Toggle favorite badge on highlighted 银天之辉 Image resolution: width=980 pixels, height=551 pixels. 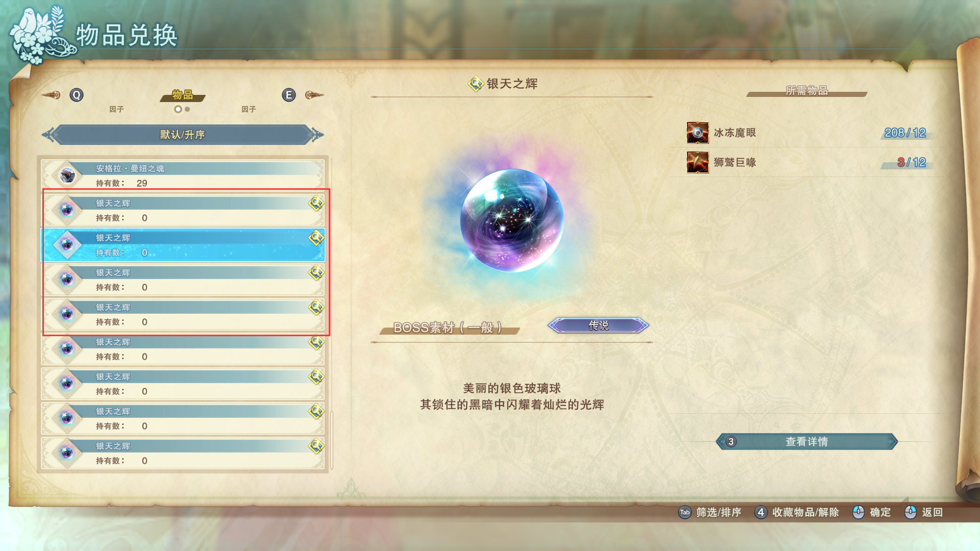(x=316, y=238)
